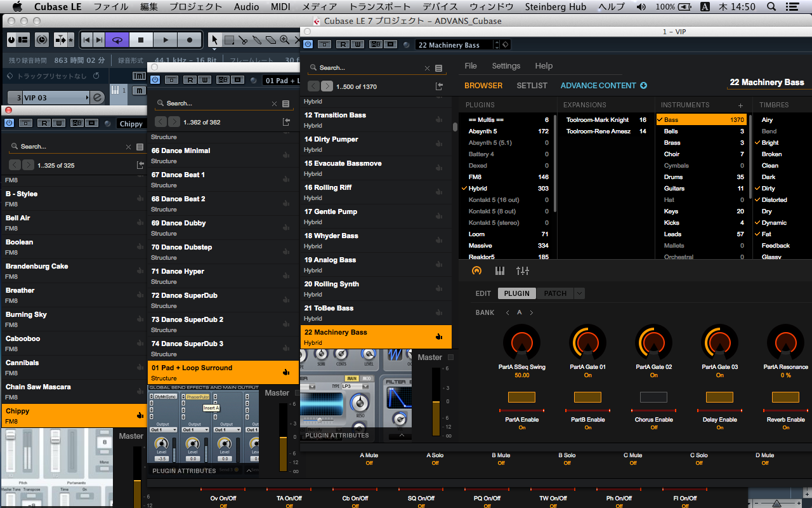Click export icon beside 1..362 of 362
This screenshot has height=508, width=812.
click(286, 122)
